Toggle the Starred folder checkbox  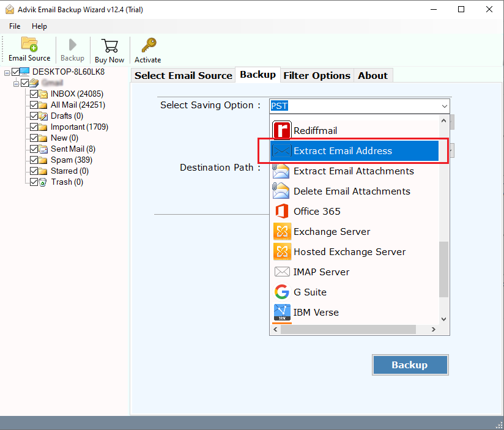point(34,171)
